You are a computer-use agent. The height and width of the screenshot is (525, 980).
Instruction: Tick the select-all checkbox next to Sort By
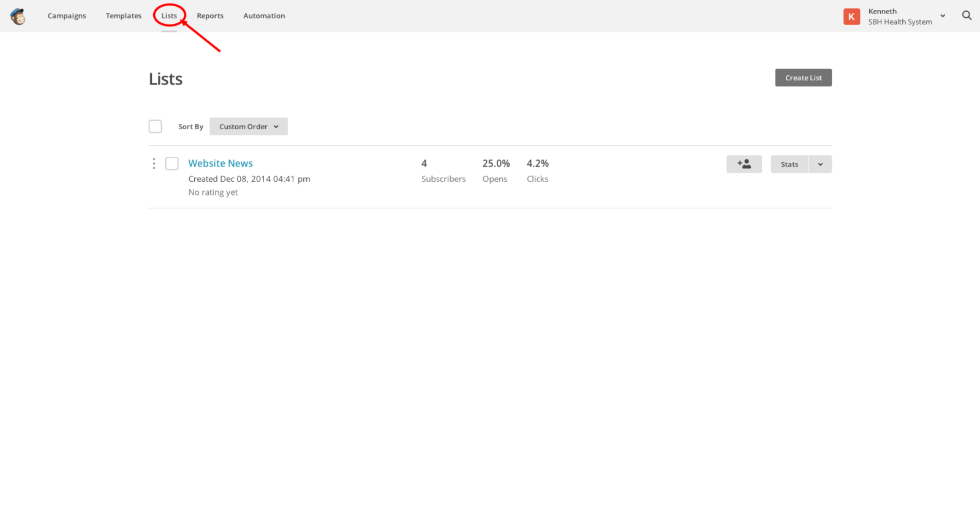click(156, 126)
